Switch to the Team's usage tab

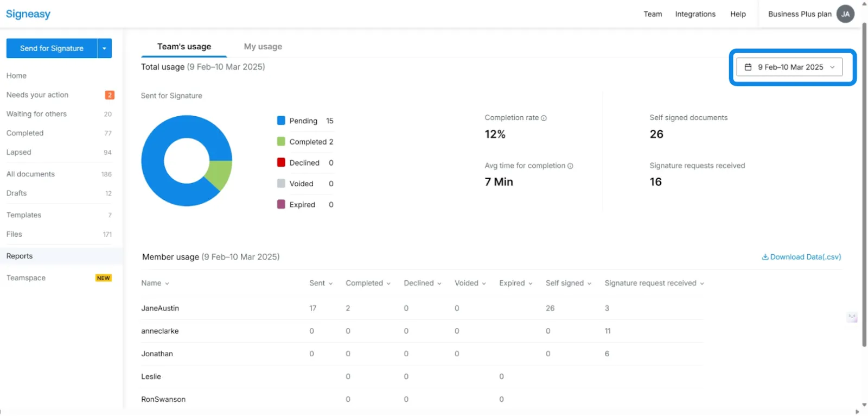point(184,47)
